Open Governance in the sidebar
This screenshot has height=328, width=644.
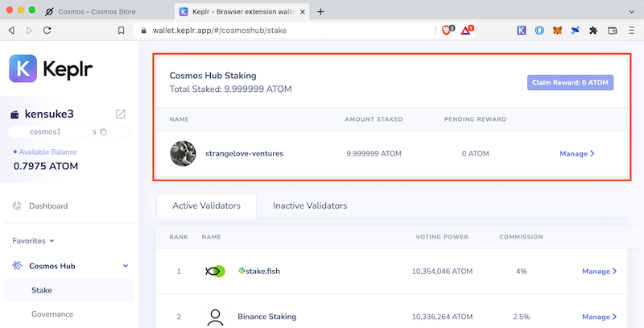tap(52, 314)
